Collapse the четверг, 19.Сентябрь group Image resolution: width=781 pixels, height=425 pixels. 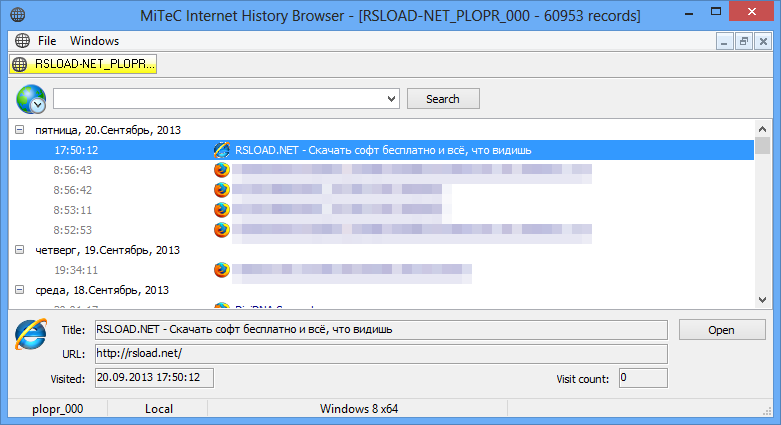pos(19,249)
